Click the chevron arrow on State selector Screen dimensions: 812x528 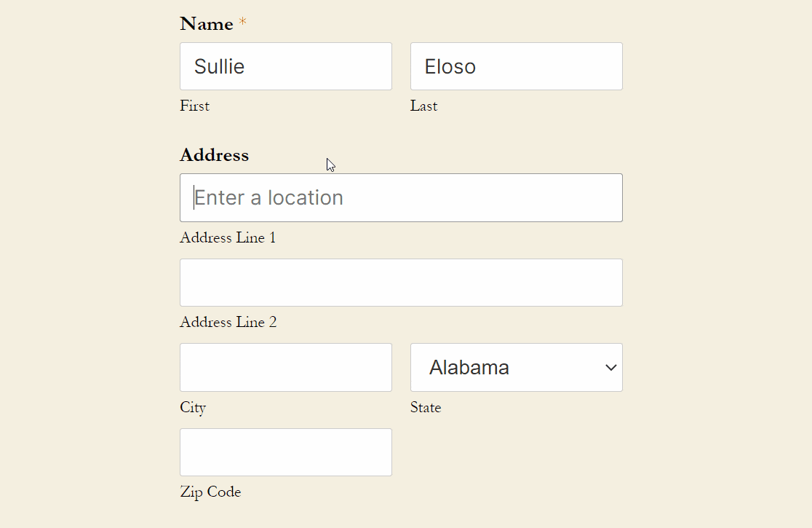610,368
